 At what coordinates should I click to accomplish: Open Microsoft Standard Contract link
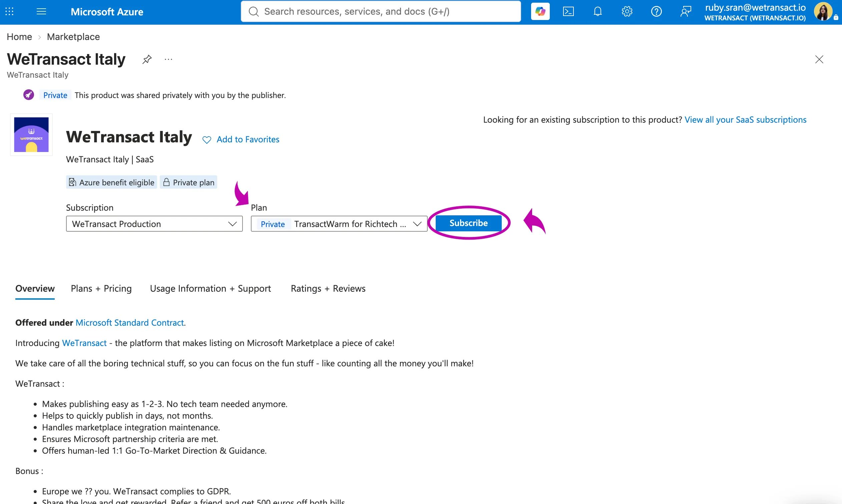click(x=129, y=322)
